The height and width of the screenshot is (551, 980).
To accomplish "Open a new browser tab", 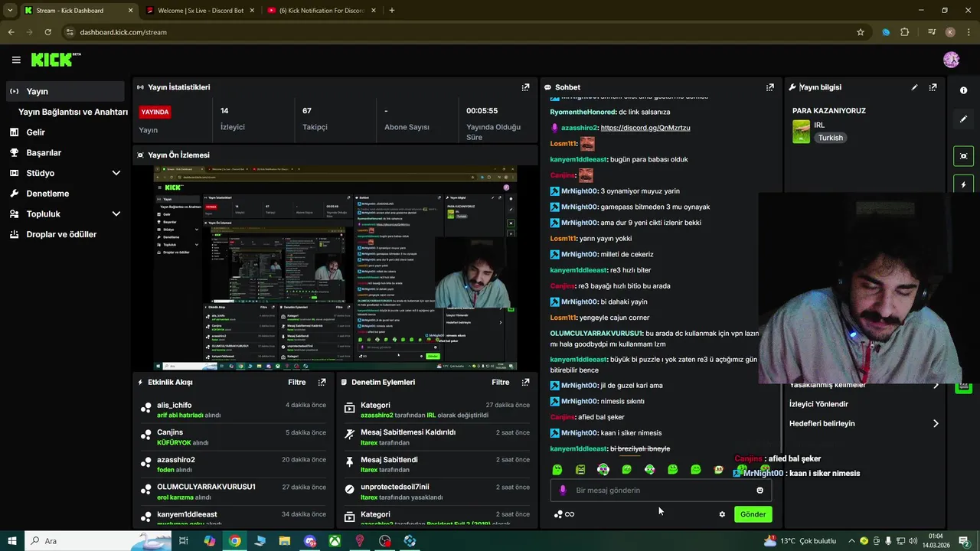I will click(392, 11).
